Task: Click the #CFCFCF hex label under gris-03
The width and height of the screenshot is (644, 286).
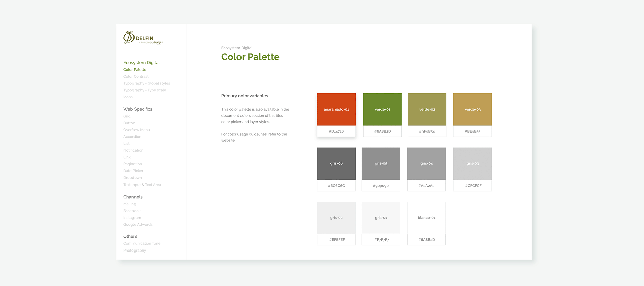Action: click(473, 186)
